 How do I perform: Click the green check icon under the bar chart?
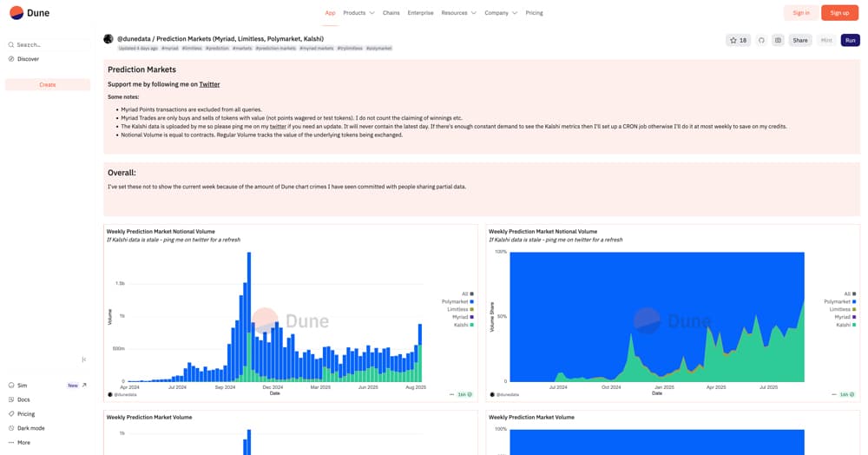[x=470, y=395]
